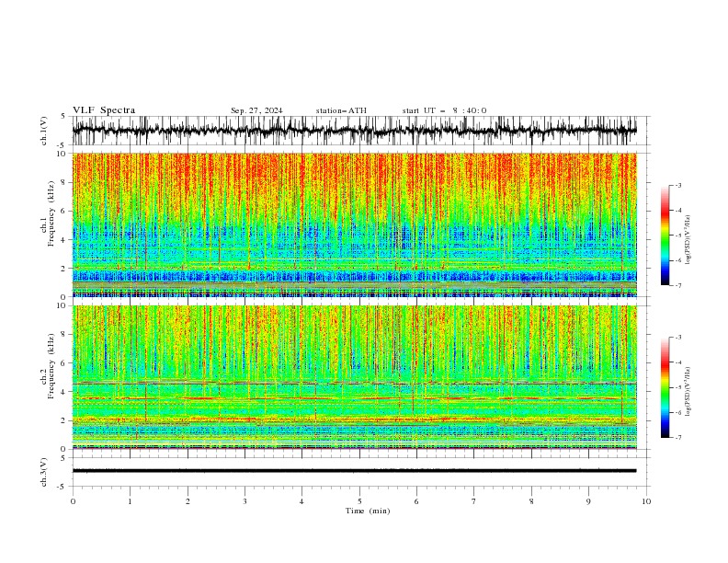
Task: Click time axis tick label "2"
Action: [x=188, y=501]
